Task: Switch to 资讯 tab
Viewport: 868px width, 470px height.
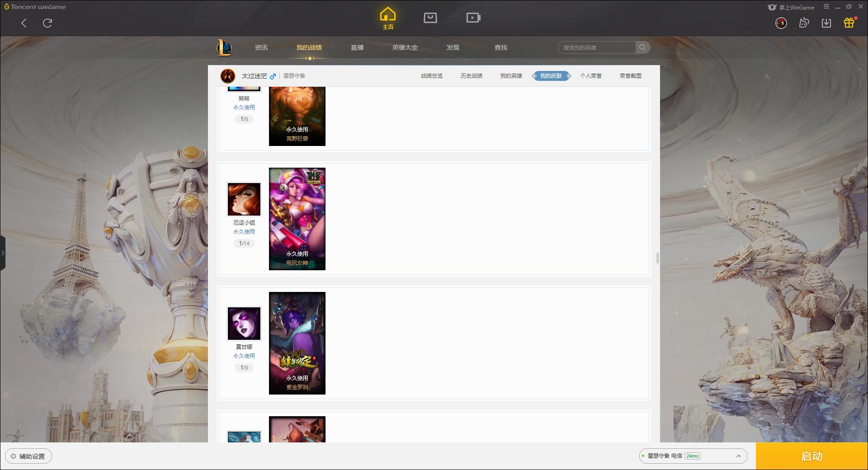Action: [x=261, y=47]
